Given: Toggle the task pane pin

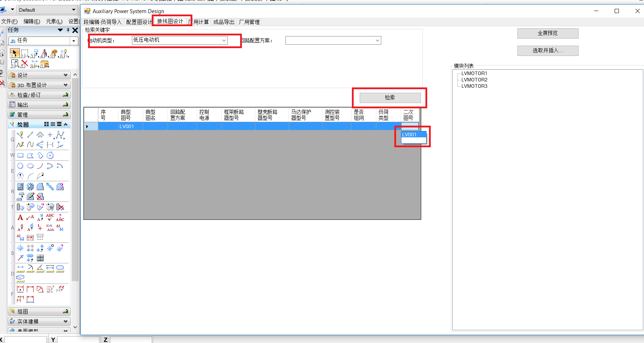Looking at the screenshot, I should [68, 30].
